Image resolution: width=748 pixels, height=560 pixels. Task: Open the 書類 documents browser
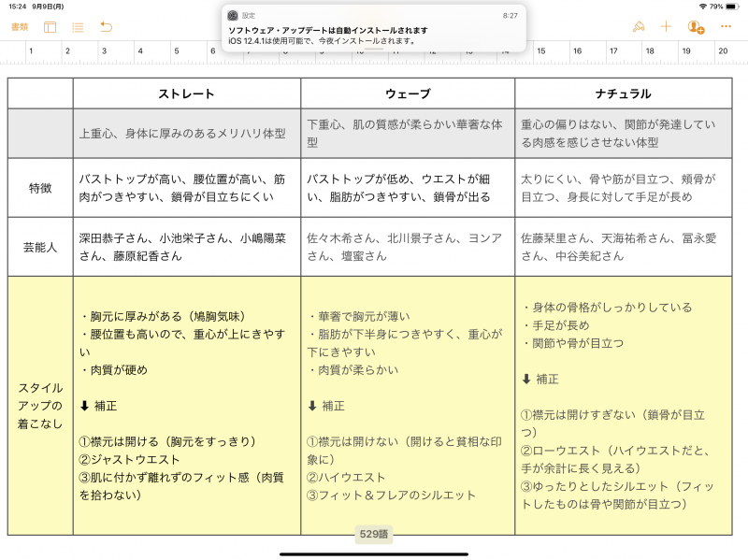coord(20,27)
